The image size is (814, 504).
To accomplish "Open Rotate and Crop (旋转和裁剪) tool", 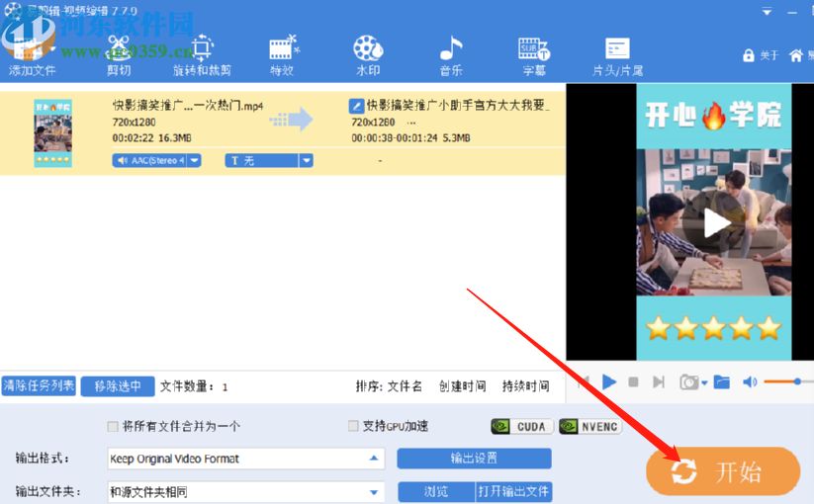I will click(202, 56).
